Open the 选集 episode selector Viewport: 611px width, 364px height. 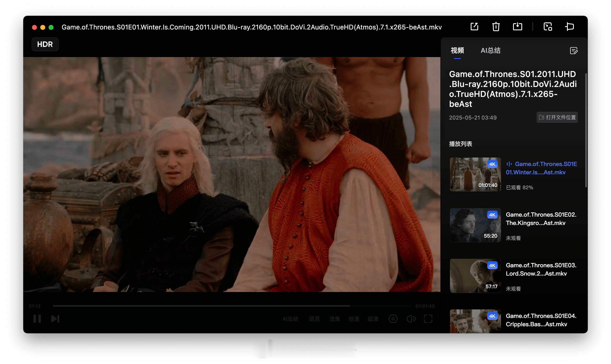[335, 319]
